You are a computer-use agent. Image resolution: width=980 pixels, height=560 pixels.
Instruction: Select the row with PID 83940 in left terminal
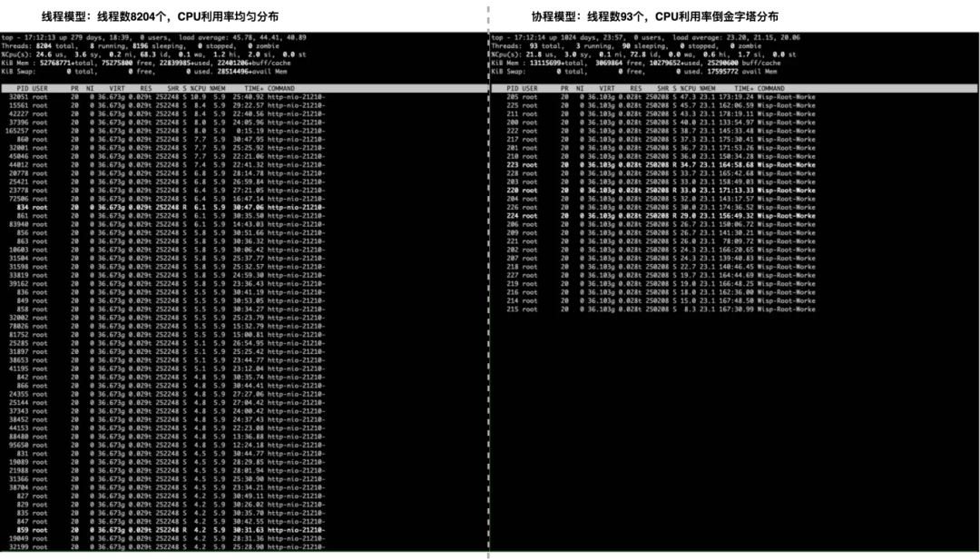coord(168,224)
